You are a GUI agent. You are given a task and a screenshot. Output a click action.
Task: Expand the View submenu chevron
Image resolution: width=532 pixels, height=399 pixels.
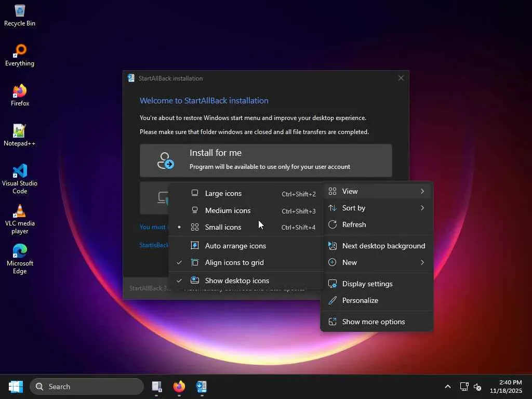point(422,191)
